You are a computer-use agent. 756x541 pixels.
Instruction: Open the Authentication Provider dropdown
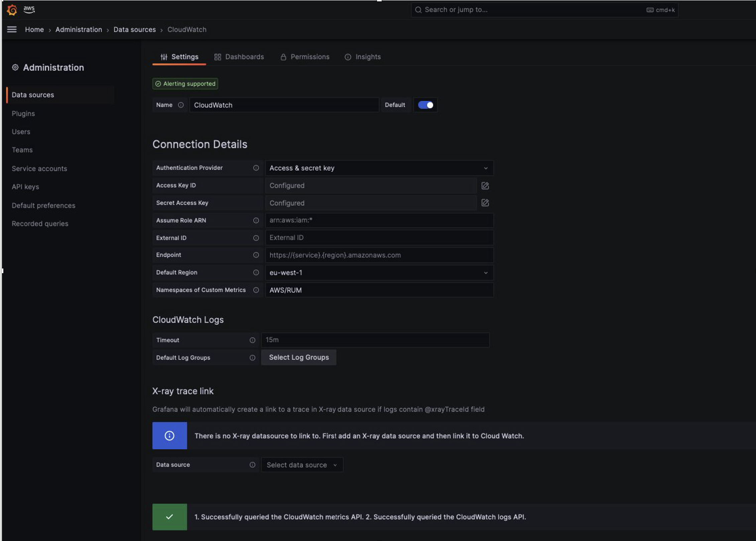click(379, 168)
